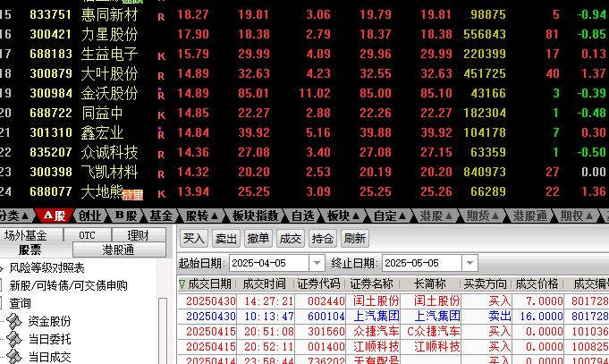This screenshot has width=609, height=364.
Task: Expand the 期权▲ tab menu
Action: click(577, 216)
